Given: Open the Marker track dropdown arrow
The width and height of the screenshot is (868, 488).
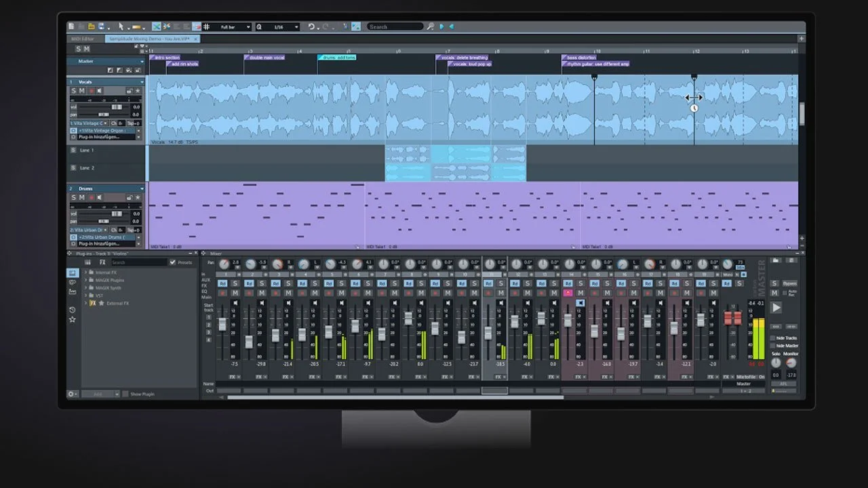Looking at the screenshot, I should pyautogui.click(x=142, y=61).
